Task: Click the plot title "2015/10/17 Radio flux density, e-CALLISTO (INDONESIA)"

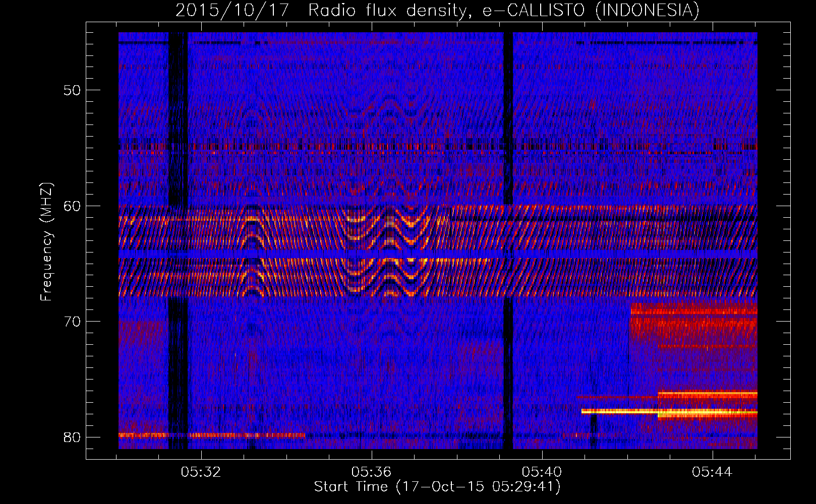Action: (x=437, y=10)
